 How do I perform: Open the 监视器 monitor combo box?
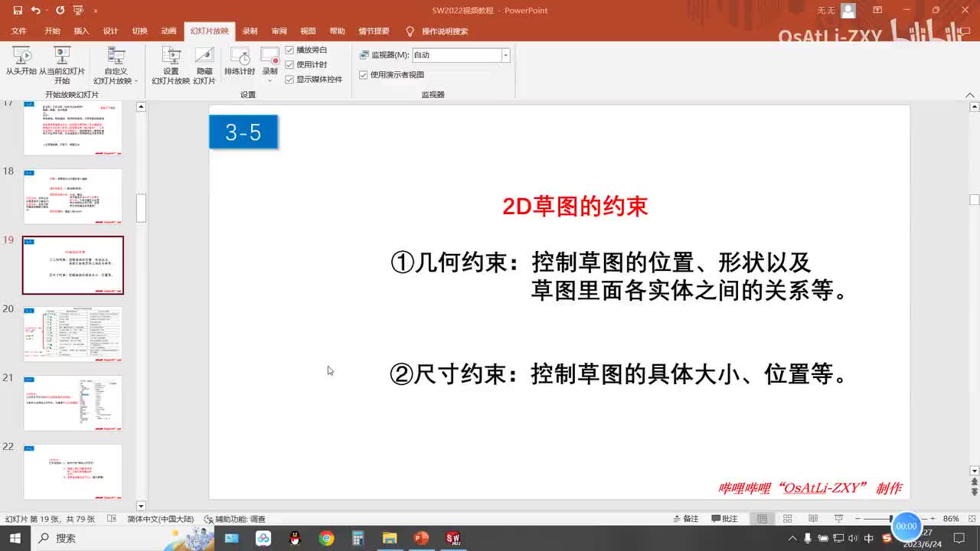coord(461,55)
